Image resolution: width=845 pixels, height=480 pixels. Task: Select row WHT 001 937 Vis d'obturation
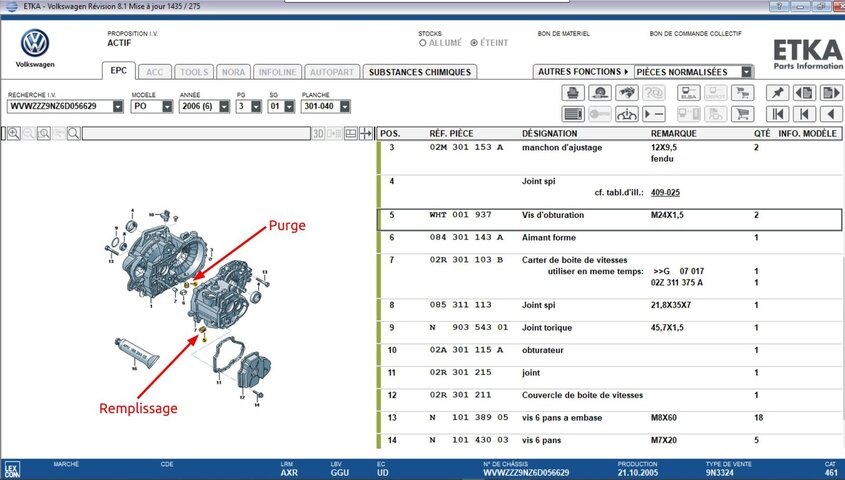pos(609,220)
